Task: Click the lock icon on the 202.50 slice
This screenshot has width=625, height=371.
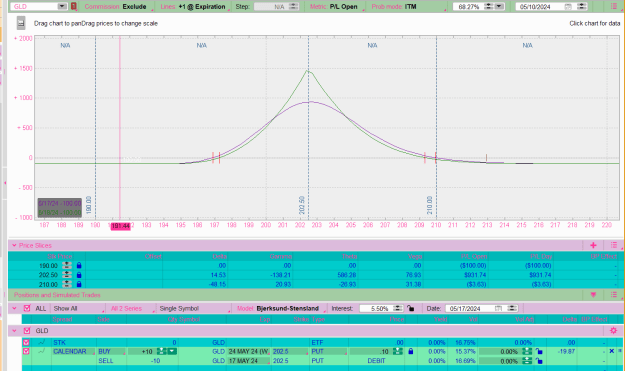Action: (79, 275)
